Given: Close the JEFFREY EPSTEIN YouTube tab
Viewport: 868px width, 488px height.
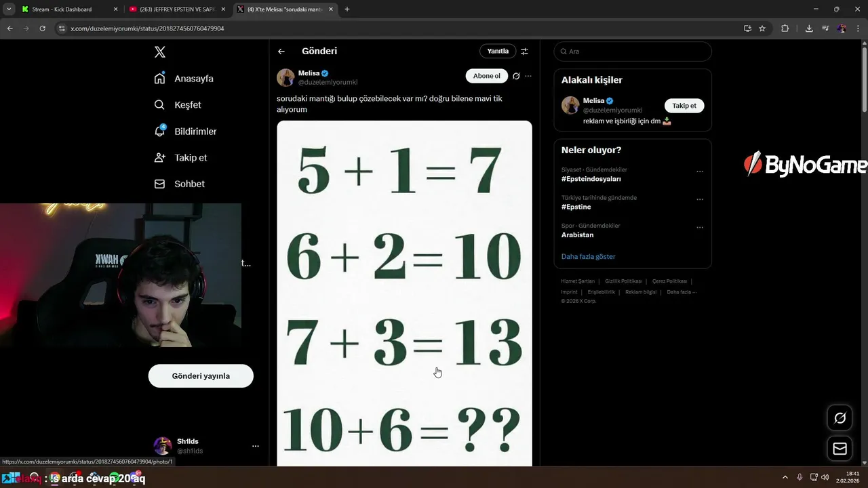Looking at the screenshot, I should tap(224, 9).
